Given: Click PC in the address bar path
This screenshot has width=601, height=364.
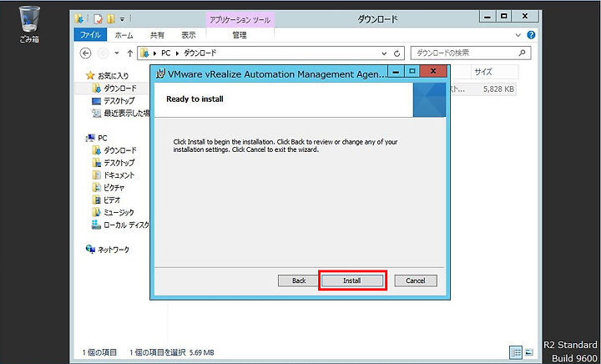Looking at the screenshot, I should (165, 53).
